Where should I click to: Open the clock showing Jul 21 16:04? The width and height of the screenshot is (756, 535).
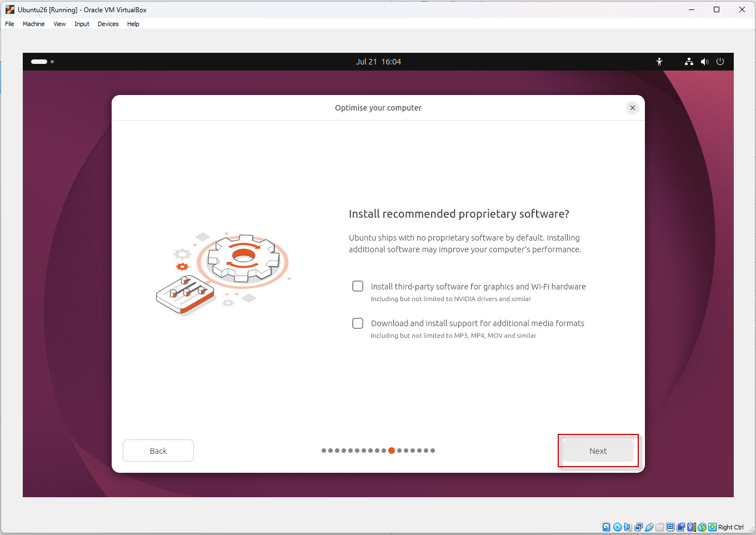point(378,62)
